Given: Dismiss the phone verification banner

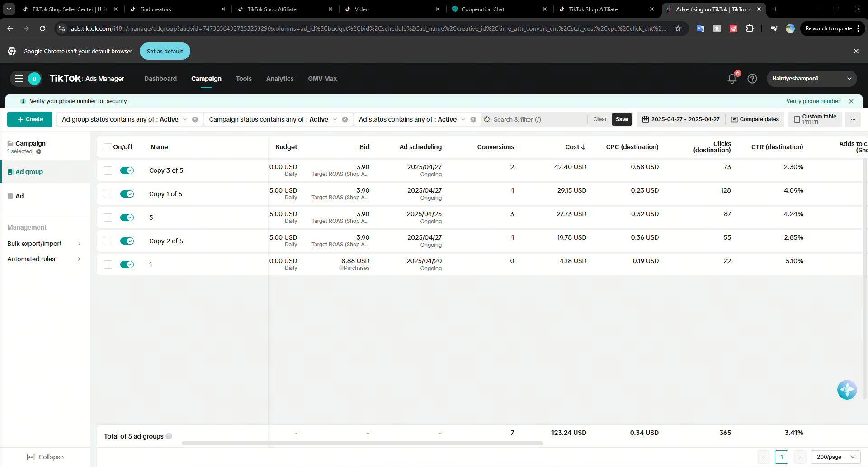Looking at the screenshot, I should click(851, 101).
